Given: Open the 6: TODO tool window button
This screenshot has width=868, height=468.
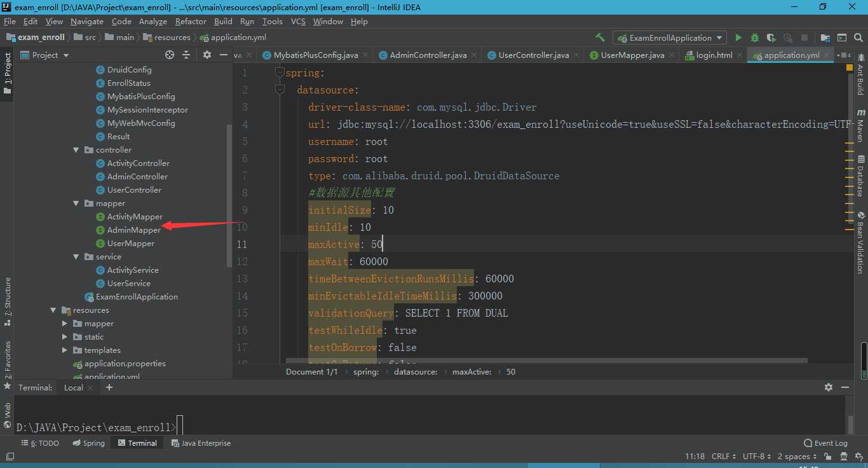Looking at the screenshot, I should [40, 443].
